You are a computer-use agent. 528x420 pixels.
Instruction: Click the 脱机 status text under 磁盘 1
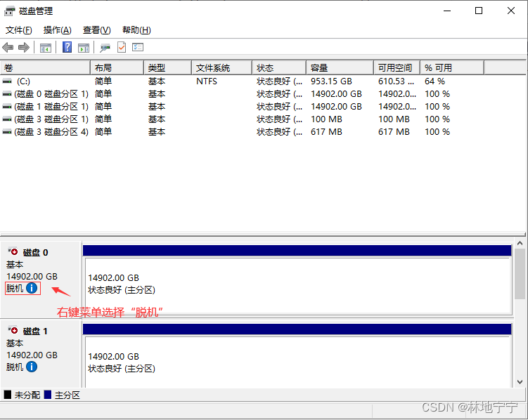[x=15, y=367]
